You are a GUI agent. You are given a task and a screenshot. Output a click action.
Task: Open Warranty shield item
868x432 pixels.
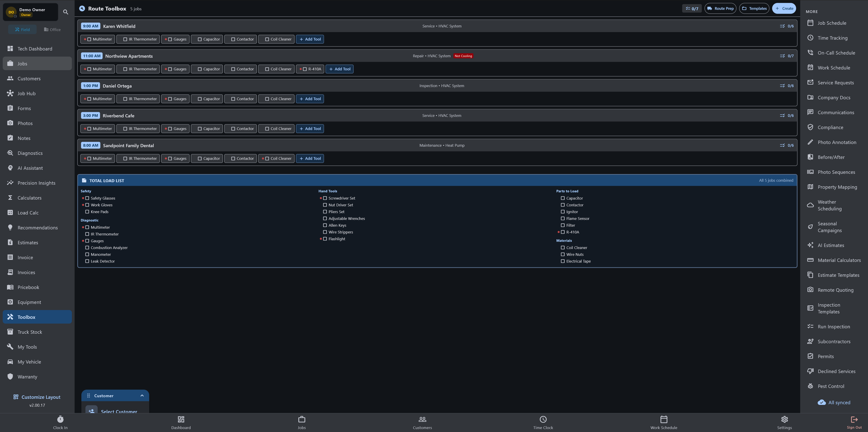click(37, 376)
